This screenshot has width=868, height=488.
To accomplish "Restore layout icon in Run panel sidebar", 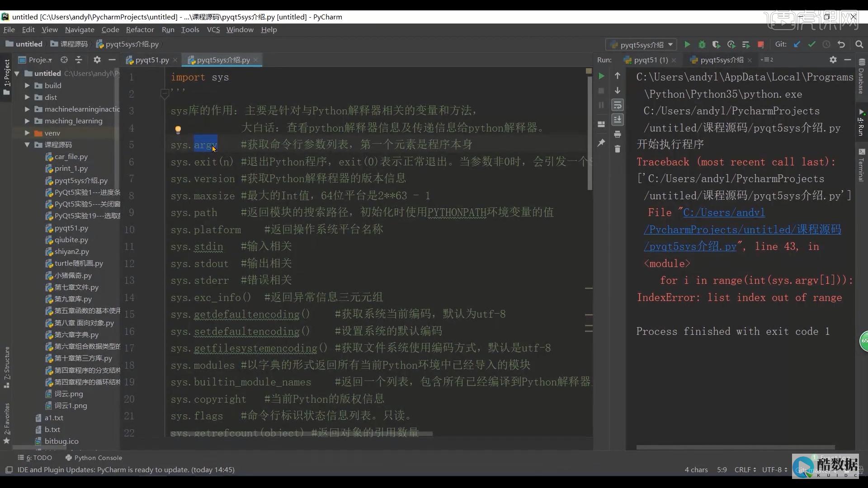I will 601,124.
